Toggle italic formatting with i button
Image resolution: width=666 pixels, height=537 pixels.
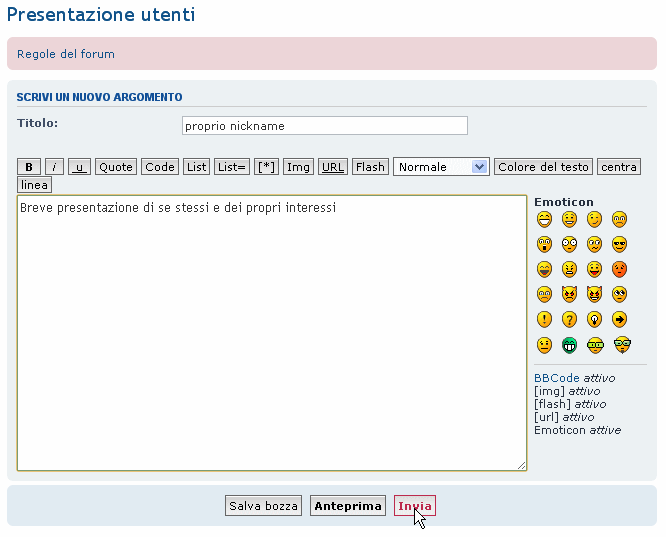(x=54, y=167)
